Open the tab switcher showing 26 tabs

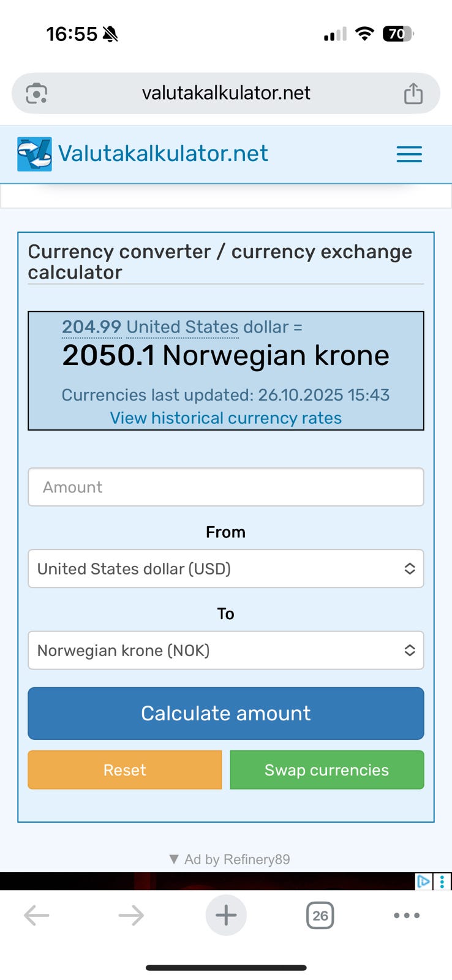(x=320, y=915)
